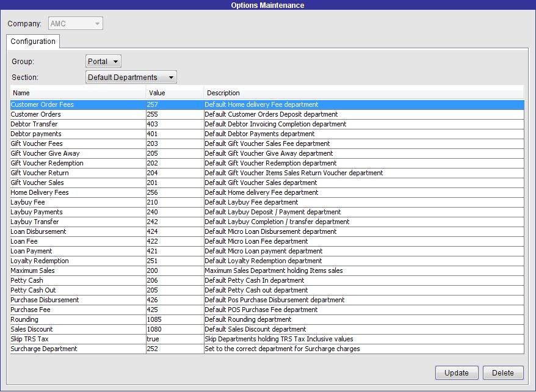Expand the Section dropdown for Default Departments

pyautogui.click(x=131, y=77)
